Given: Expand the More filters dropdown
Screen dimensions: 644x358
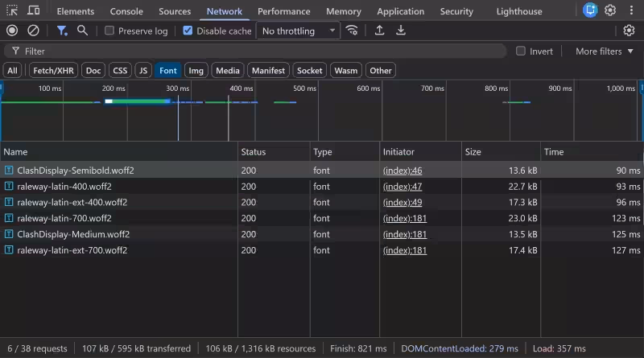Looking at the screenshot, I should (x=605, y=51).
